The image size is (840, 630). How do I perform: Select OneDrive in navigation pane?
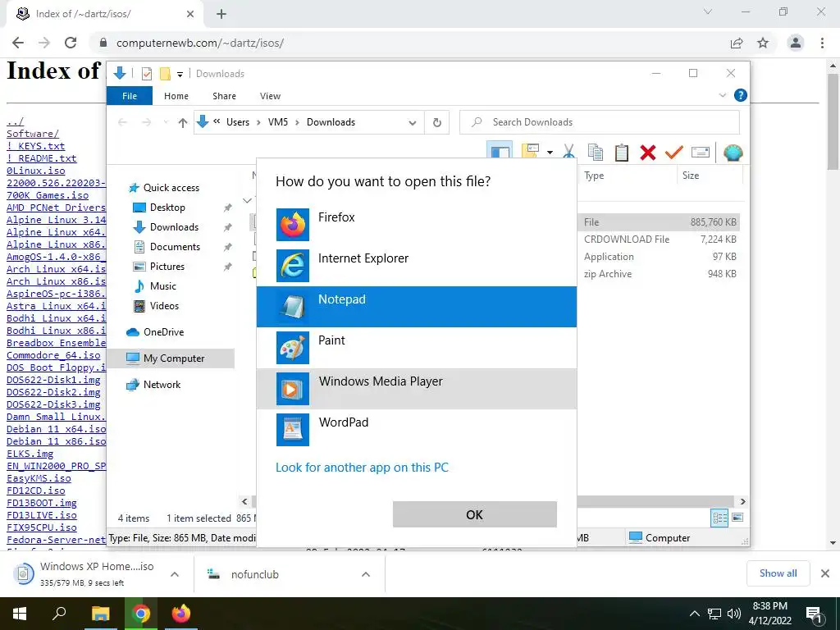(x=163, y=332)
